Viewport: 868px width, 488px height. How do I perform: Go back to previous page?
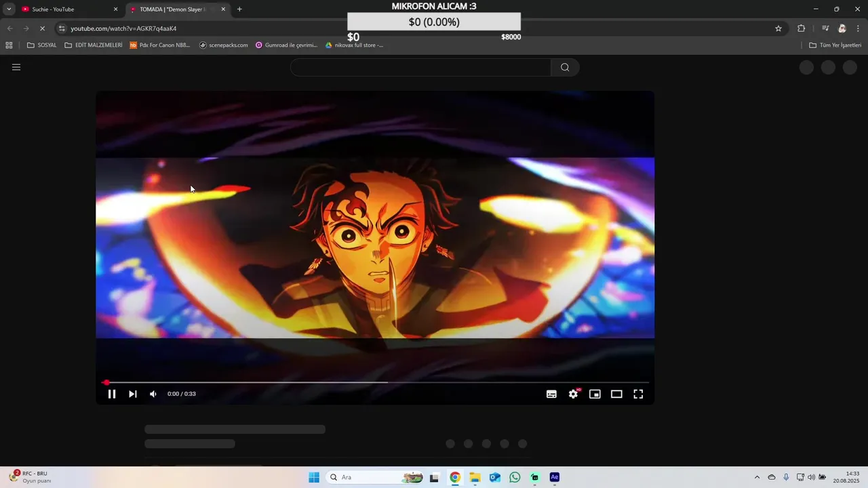9,28
